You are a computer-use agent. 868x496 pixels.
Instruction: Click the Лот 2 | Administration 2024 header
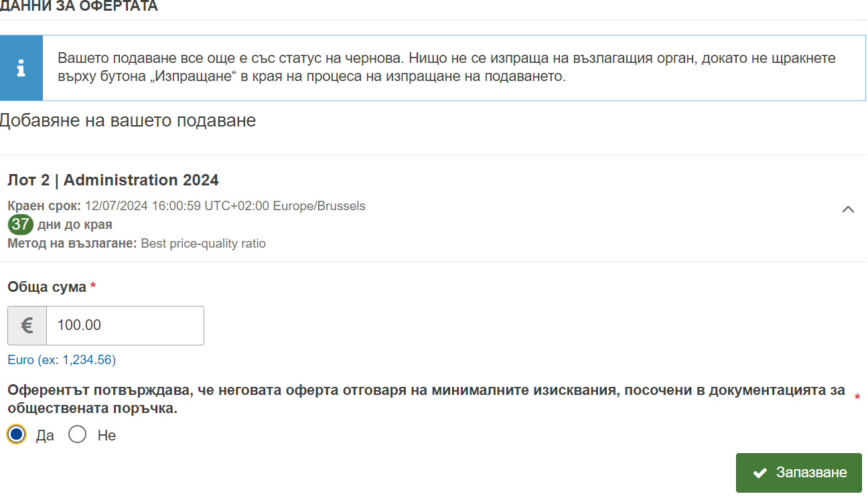point(113,180)
